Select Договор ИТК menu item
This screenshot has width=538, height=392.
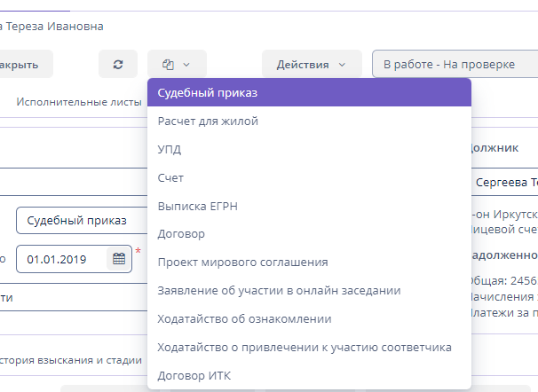click(194, 375)
